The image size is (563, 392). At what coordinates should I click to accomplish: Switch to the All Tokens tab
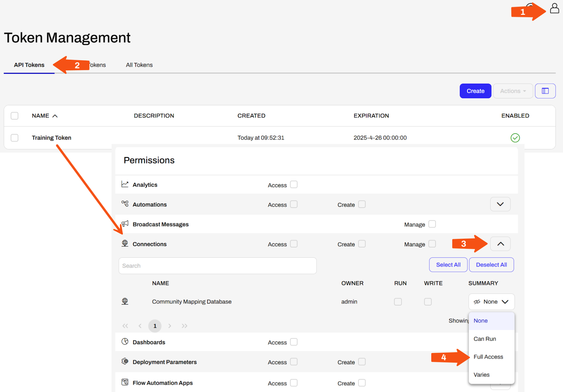(x=139, y=65)
